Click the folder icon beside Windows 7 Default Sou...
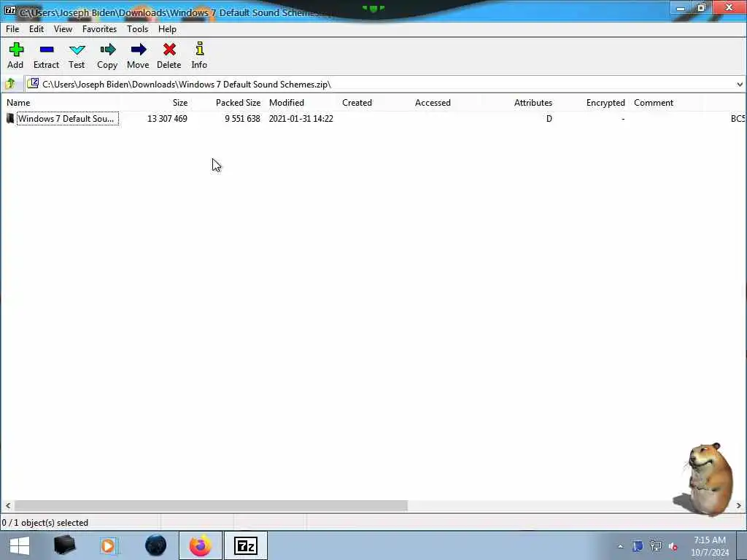Screen dimensions: 747x560 coord(10,119)
